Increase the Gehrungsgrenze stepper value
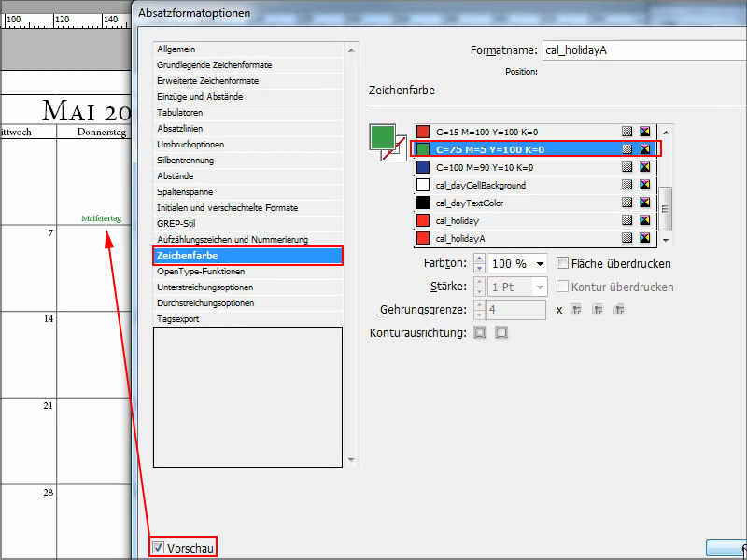Screen dimensions: 747x560 [479, 305]
